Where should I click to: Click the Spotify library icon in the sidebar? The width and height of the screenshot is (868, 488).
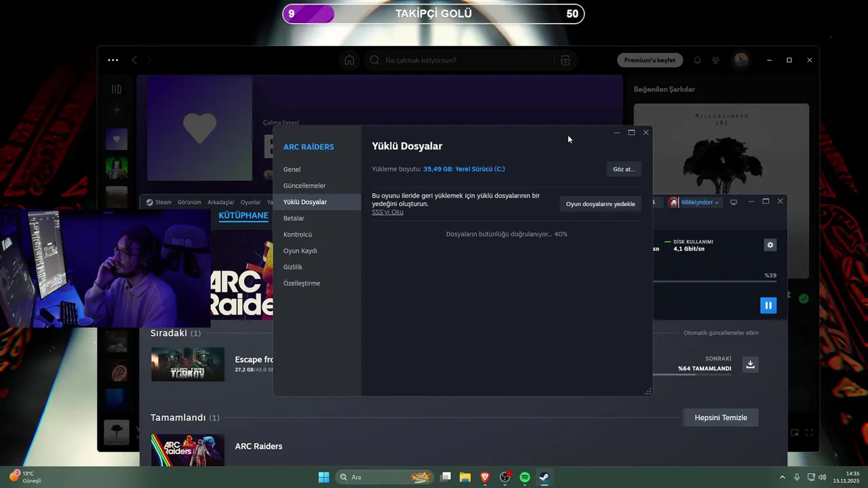point(117,89)
